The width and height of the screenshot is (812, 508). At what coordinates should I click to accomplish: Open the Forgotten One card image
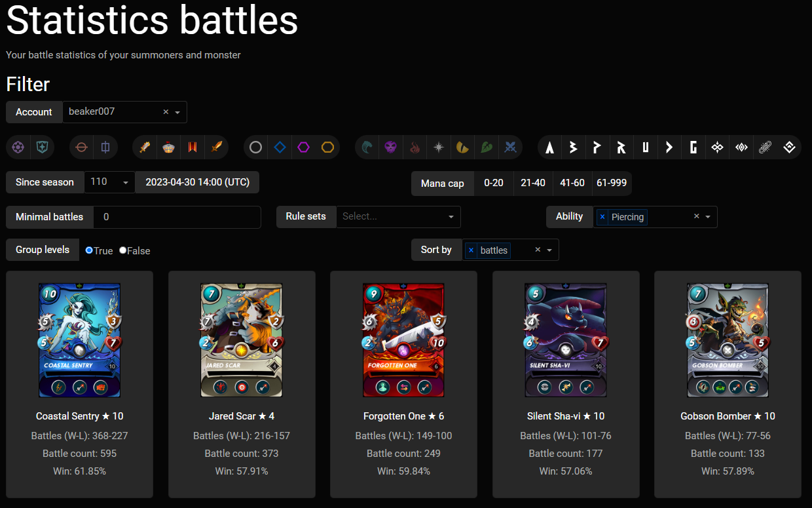[403, 340]
